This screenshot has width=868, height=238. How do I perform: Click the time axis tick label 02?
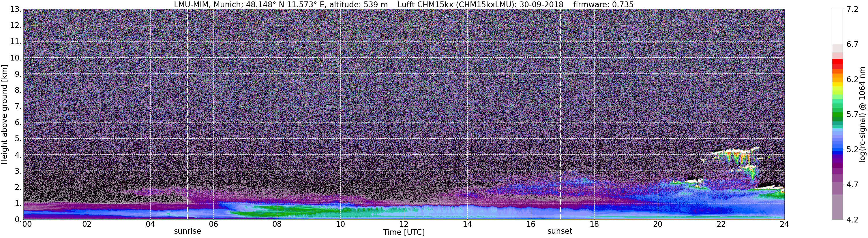pos(87,224)
